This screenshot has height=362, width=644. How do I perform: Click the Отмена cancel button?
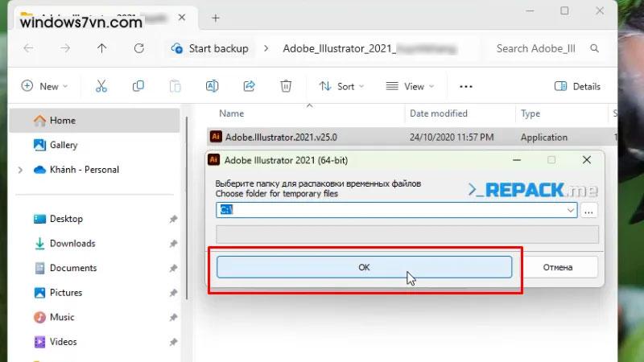[x=558, y=267]
